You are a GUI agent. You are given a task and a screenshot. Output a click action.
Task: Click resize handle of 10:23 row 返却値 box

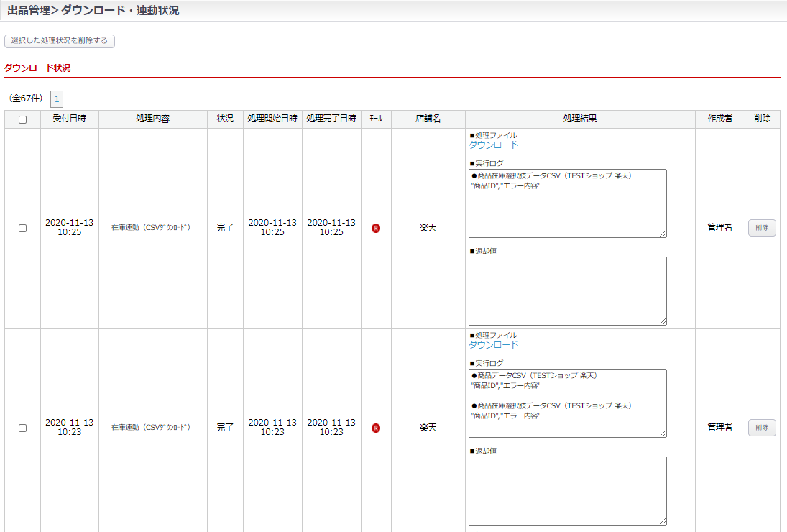coord(662,520)
